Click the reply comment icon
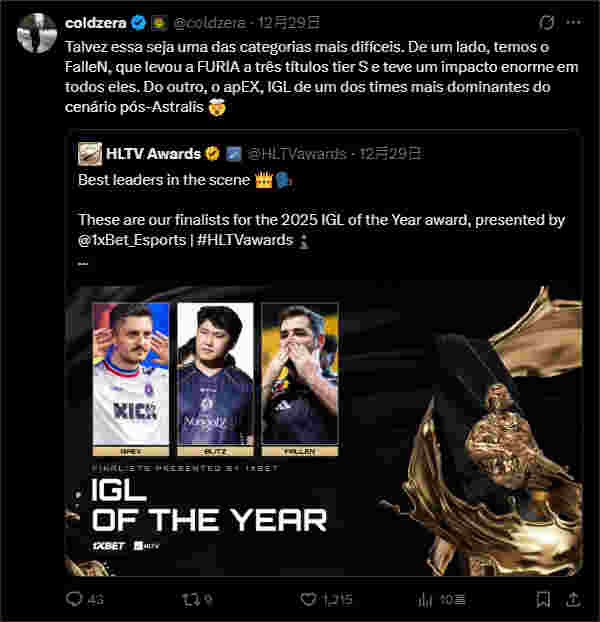The image size is (600, 622). 74,599
